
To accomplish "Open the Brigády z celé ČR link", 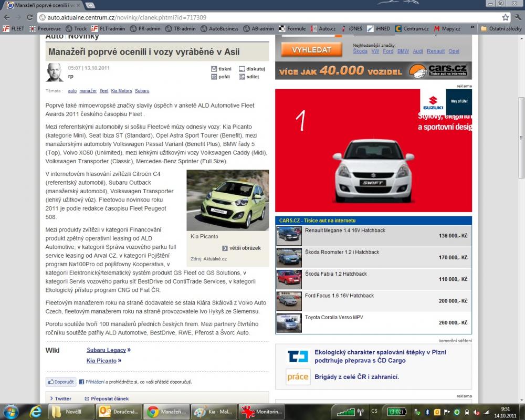I will click(x=356, y=377).
